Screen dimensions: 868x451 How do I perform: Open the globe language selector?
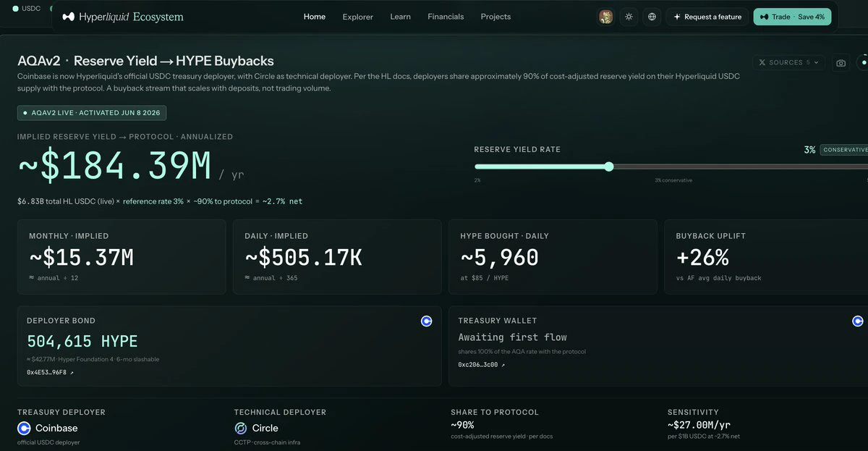[652, 17]
